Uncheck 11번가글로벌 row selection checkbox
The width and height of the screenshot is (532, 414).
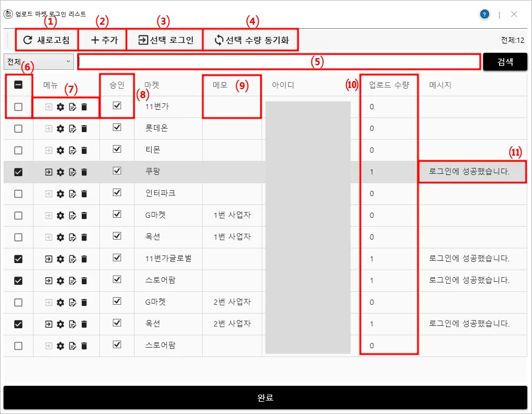(x=18, y=259)
